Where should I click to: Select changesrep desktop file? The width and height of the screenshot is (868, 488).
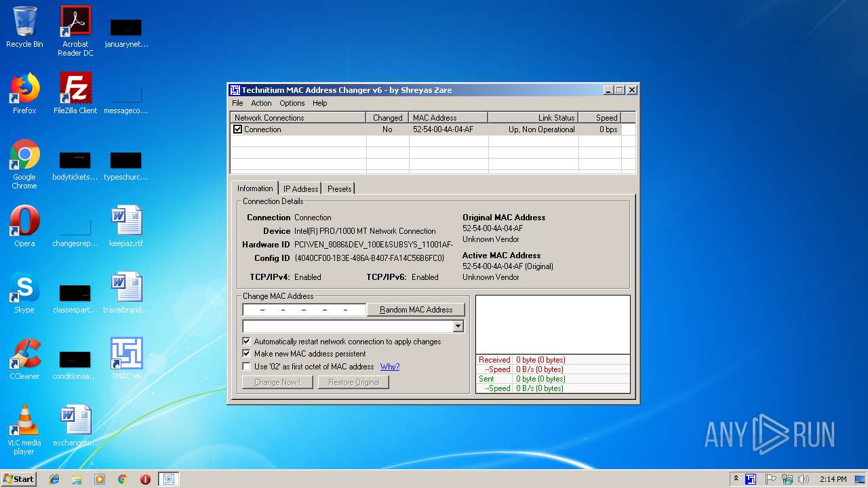coord(75,230)
